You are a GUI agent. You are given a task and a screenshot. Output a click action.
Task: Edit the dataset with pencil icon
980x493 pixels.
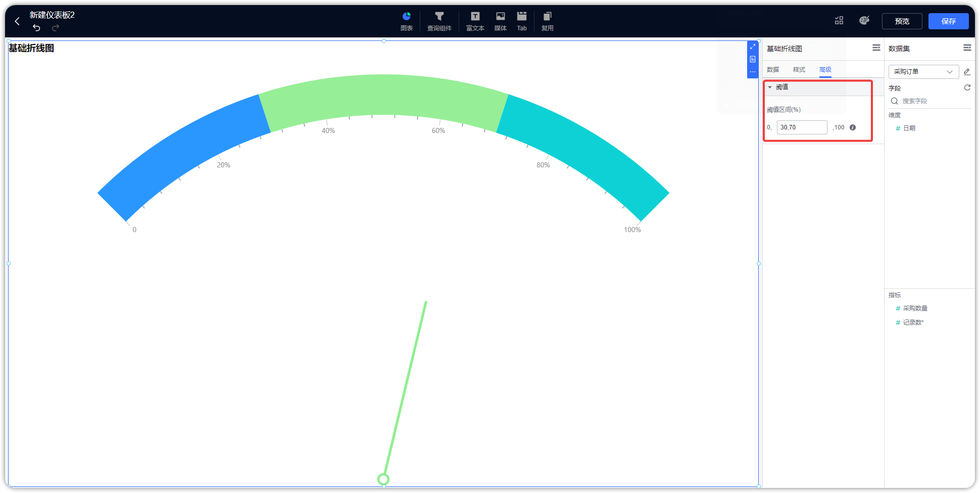[x=967, y=72]
